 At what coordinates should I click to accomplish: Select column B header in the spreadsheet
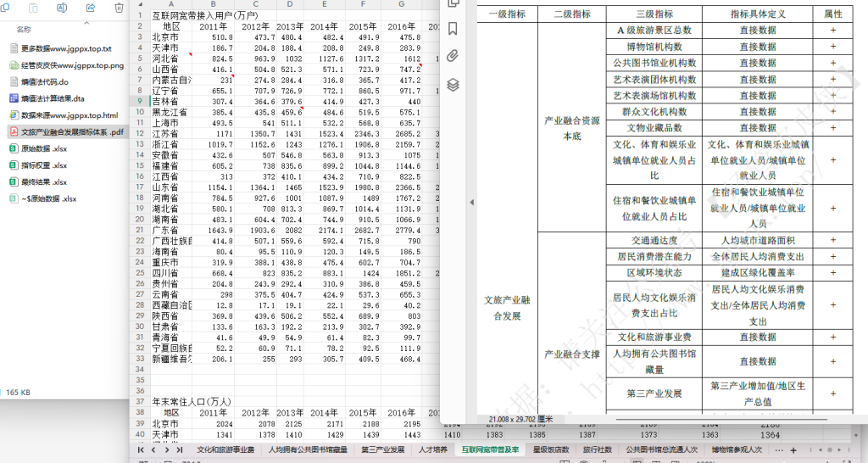213,4
